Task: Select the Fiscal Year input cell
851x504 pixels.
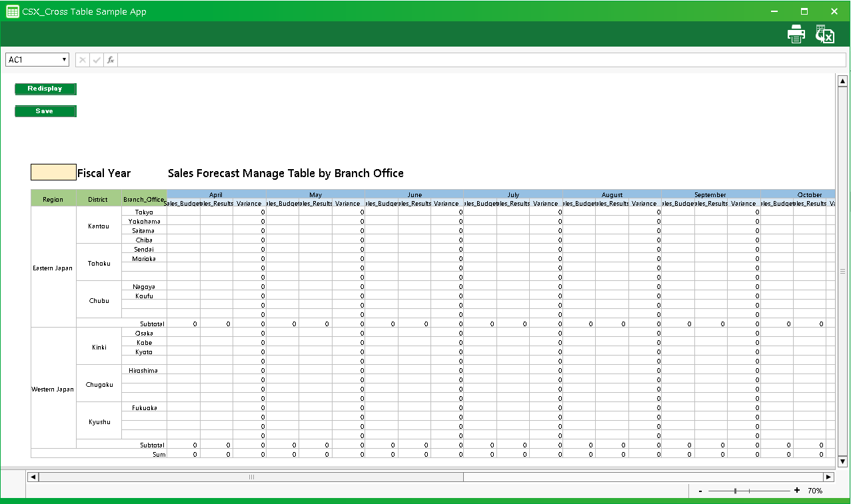Action: click(x=53, y=172)
